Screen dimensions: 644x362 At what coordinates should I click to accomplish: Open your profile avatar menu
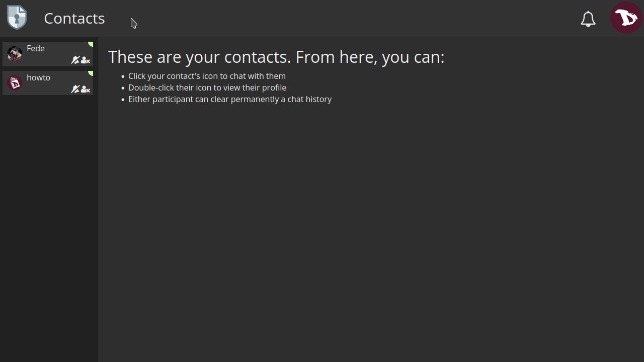coord(626,18)
